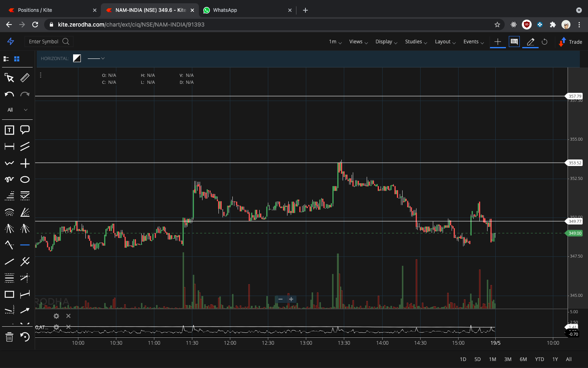Open the Studies menu

414,42
